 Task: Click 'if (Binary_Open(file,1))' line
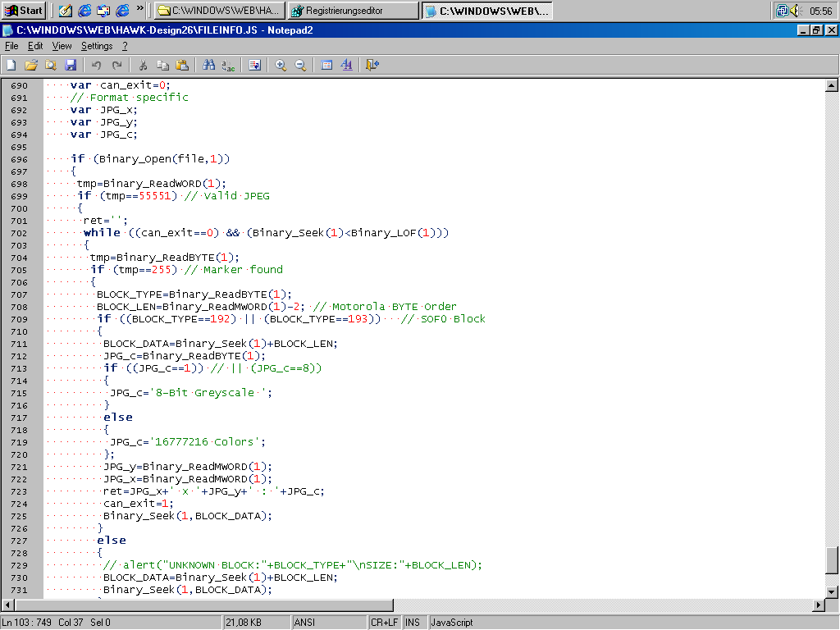pos(150,159)
